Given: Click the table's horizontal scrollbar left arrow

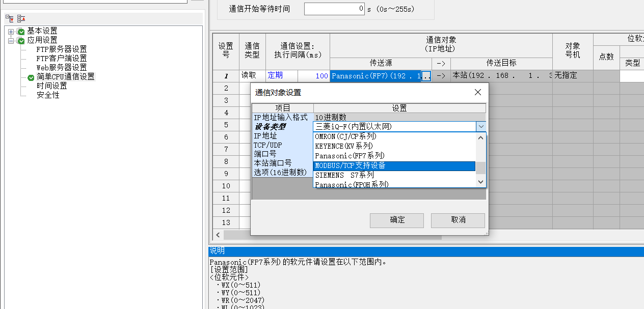Looking at the screenshot, I should (218, 235).
